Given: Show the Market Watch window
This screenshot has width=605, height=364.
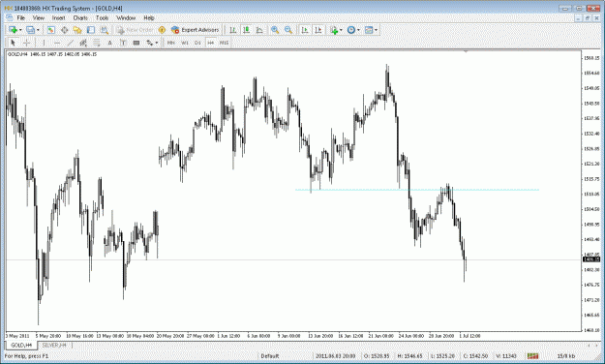Looking at the screenshot, I should click(51, 30).
